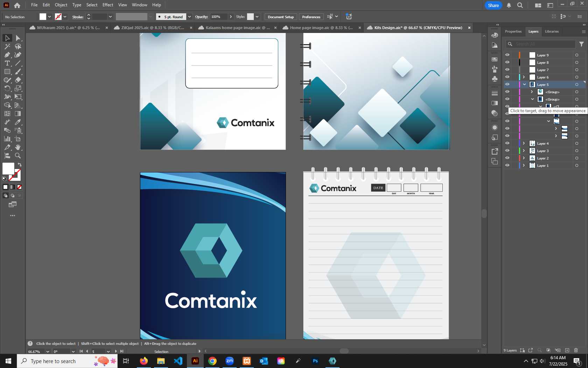The height and width of the screenshot is (368, 588).
Task: Click the layers filter funnel icon
Action: coord(581,44)
